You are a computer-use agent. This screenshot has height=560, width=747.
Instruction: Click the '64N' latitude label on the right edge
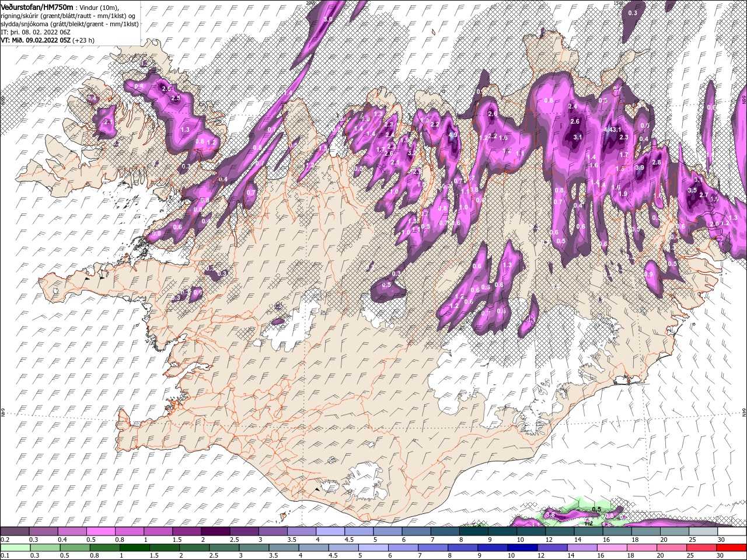coord(744,412)
